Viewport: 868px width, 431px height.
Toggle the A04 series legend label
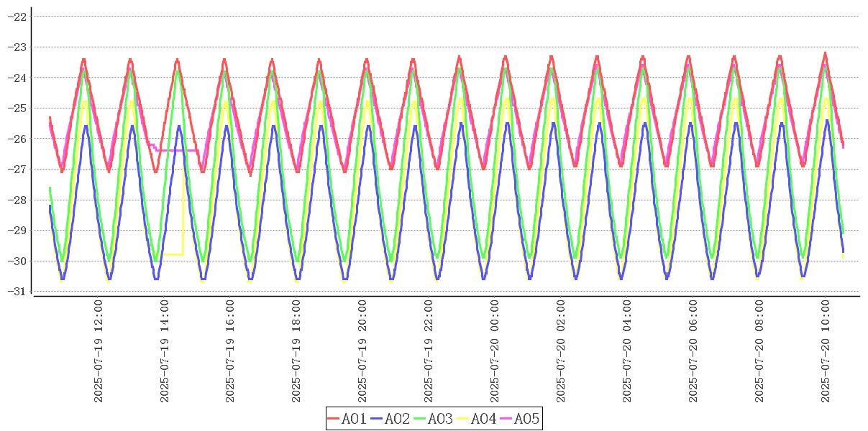click(x=483, y=418)
